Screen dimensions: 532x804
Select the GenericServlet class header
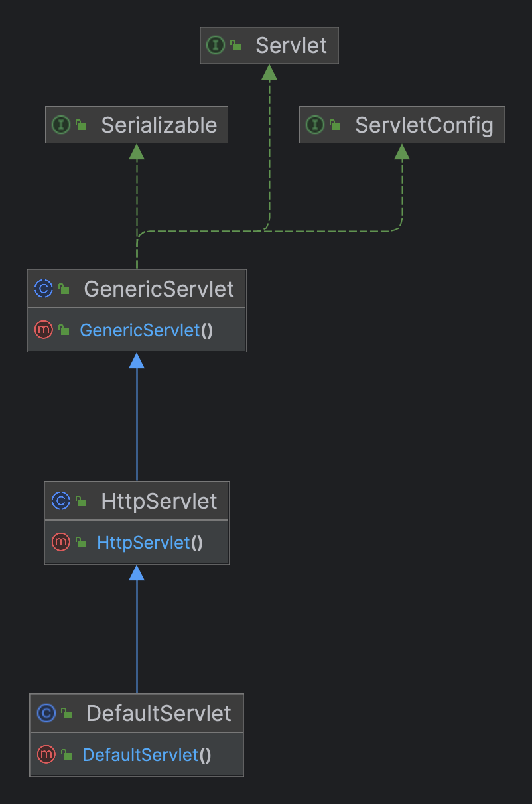click(x=137, y=289)
